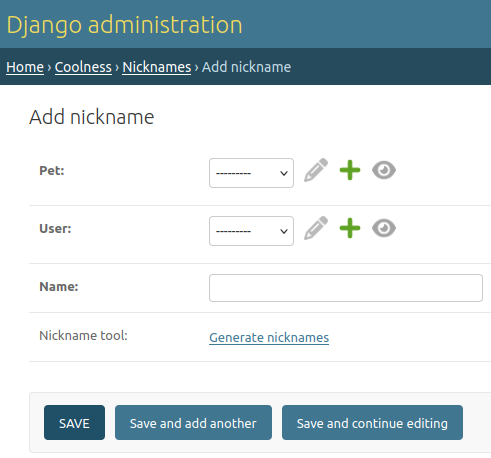Click the Pet: field label
The height and width of the screenshot is (458, 491).
[52, 171]
